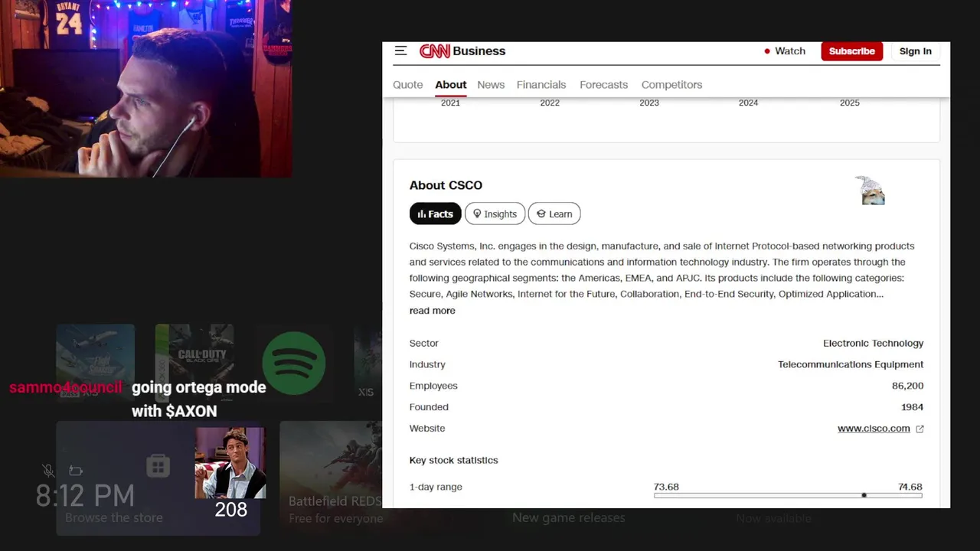The height and width of the screenshot is (551, 980).
Task: Go to the Financials tab
Action: tap(541, 85)
